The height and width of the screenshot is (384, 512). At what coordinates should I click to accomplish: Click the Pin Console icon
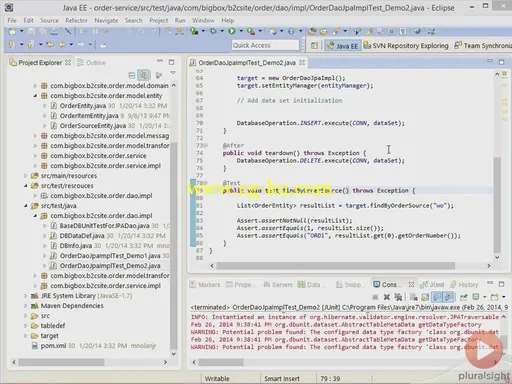(x=464, y=297)
